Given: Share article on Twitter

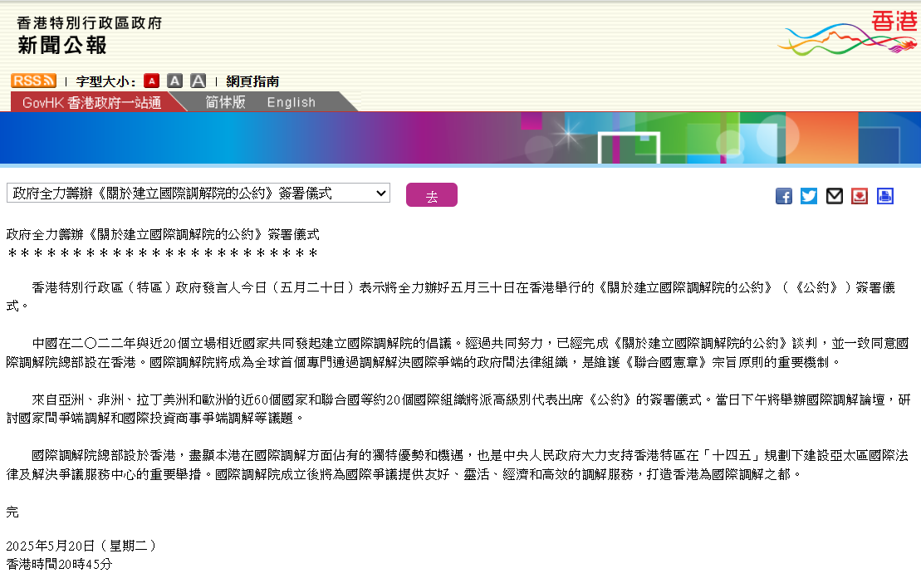Looking at the screenshot, I should coord(809,196).
